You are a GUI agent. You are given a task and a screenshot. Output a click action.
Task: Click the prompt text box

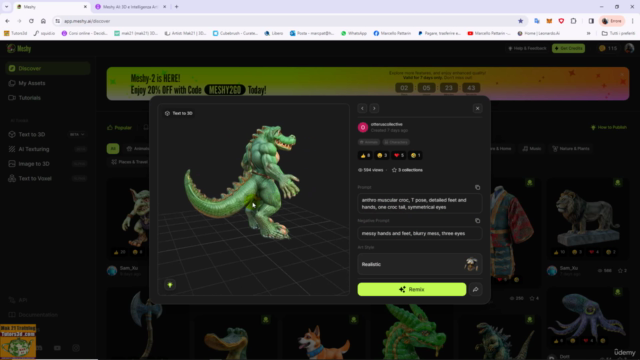(420, 204)
